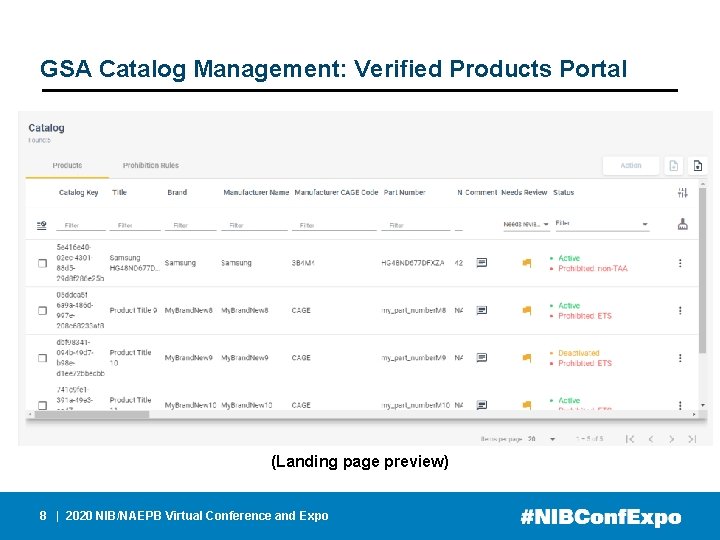Open three-dot menu for MyBrandNew10 row
Screen dimensions: 720x540
point(680,405)
